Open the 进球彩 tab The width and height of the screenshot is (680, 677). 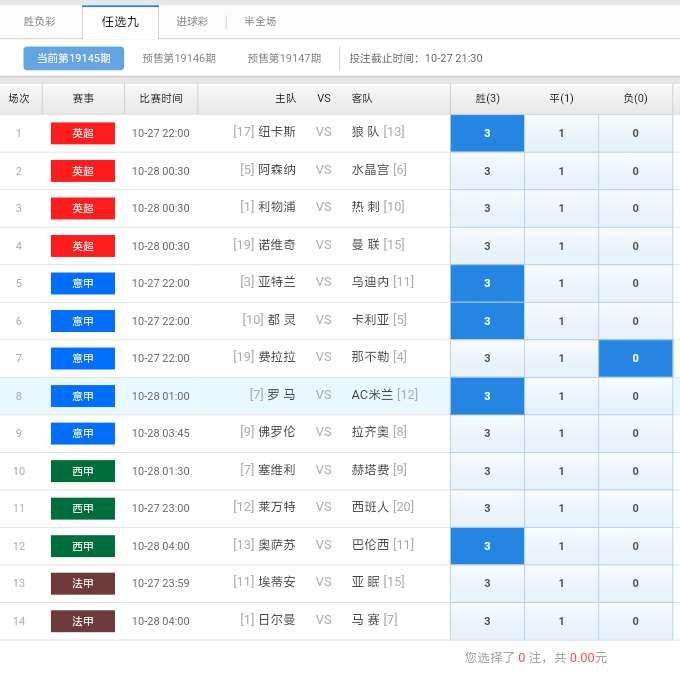(192, 21)
